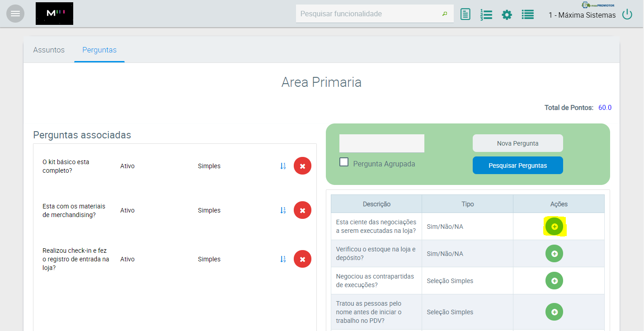This screenshot has width=644, height=331.
Task: Click the '1 - Máxima Sistemas' account label
Action: [582, 15]
